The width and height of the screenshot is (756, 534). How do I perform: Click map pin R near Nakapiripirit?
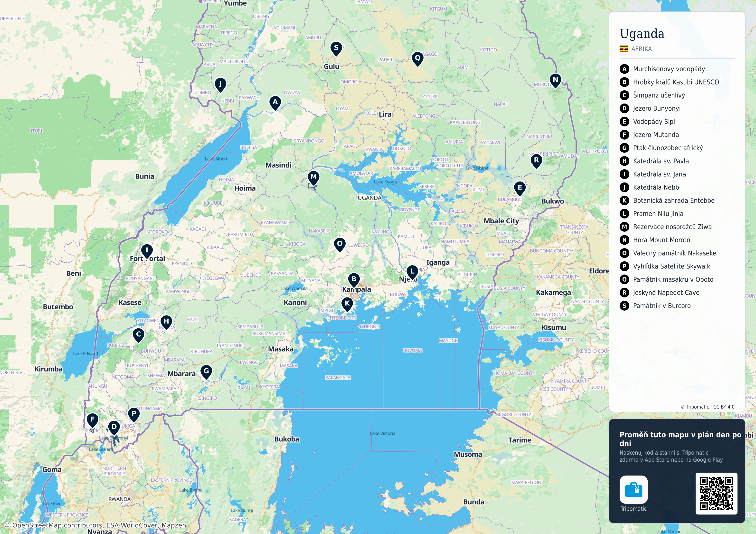(536, 161)
